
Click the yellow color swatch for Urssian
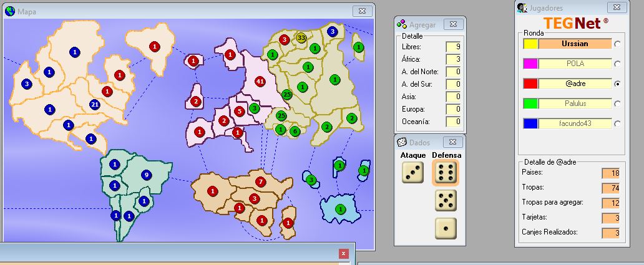click(x=530, y=44)
